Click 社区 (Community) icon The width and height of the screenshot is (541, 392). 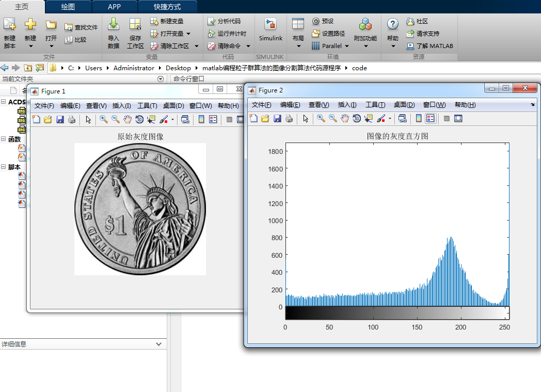[410, 21]
